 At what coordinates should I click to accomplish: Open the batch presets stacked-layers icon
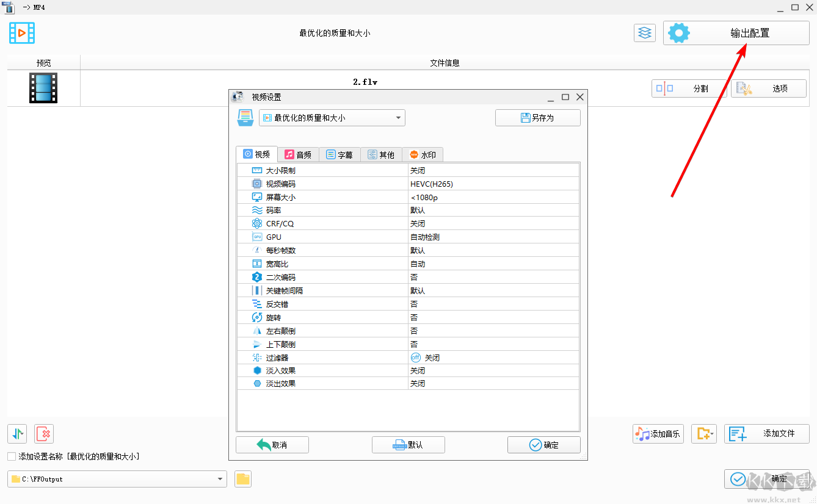click(x=644, y=32)
